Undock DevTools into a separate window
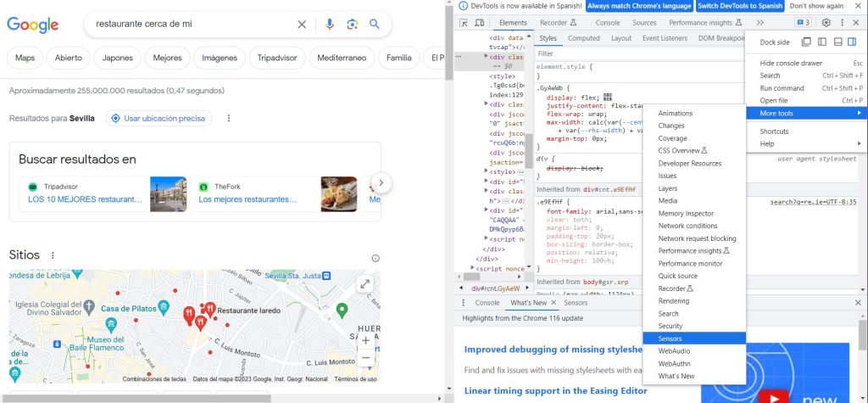The height and width of the screenshot is (403, 868). pos(807,42)
